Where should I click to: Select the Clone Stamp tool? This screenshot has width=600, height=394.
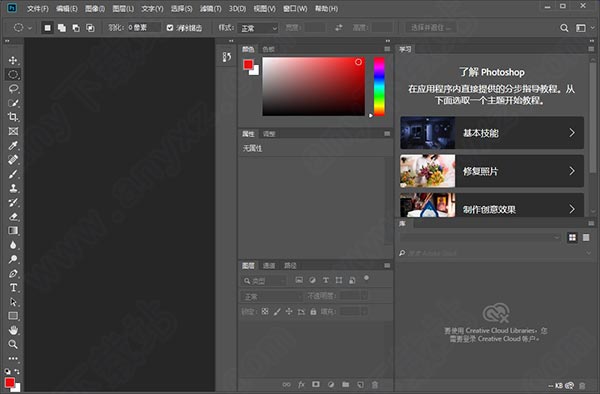13,188
